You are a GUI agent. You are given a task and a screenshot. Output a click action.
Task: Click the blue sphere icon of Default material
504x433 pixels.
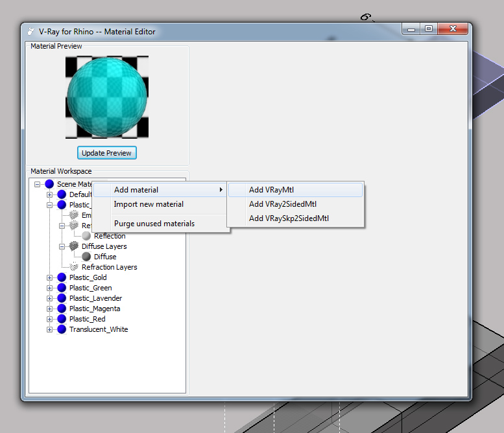pyautogui.click(x=62, y=194)
